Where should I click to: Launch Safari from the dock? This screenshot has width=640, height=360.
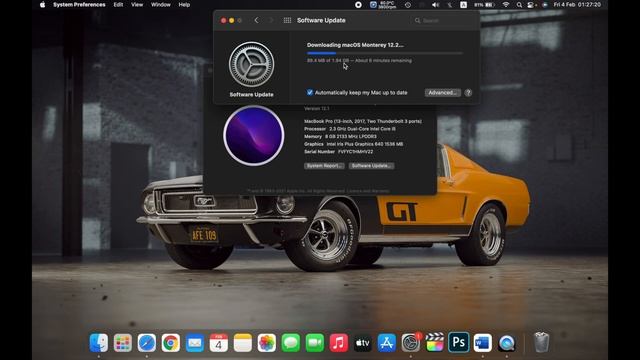click(147, 342)
